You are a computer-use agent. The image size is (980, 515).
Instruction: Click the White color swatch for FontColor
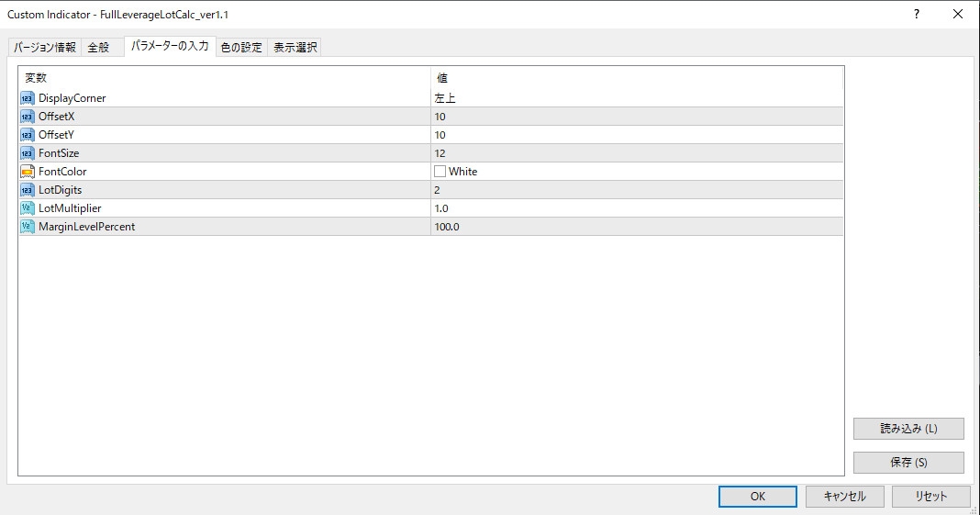tap(440, 172)
